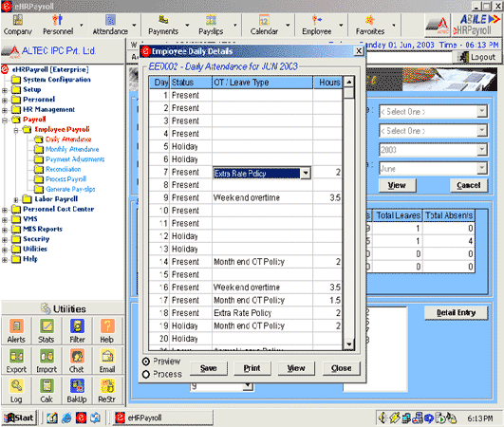
Task: Open the Payments toolbar icon
Action: tap(163, 25)
